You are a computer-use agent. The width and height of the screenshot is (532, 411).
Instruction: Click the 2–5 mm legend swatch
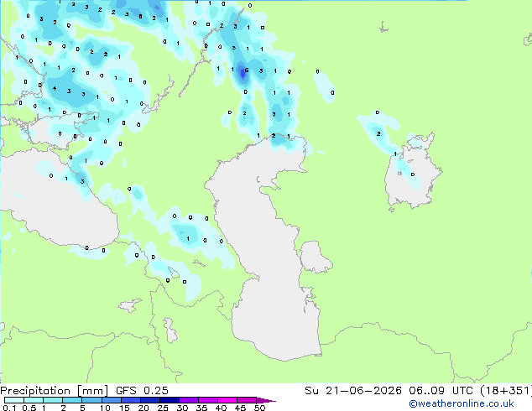pyautogui.click(x=72, y=400)
